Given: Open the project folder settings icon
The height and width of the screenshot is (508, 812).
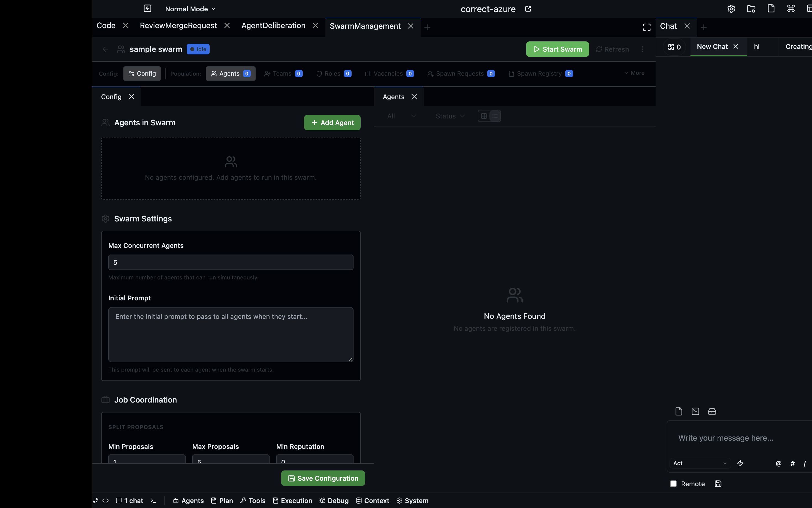Looking at the screenshot, I should tap(751, 9).
